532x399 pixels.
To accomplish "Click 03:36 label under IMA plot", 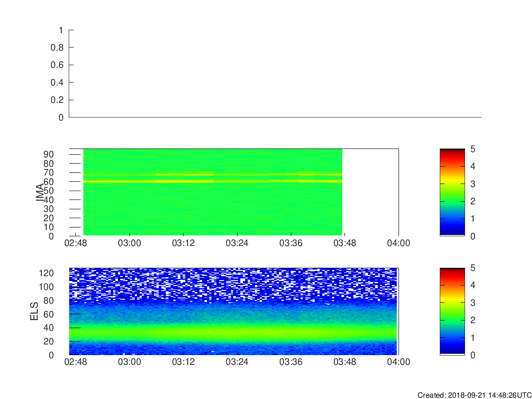I will tap(291, 243).
